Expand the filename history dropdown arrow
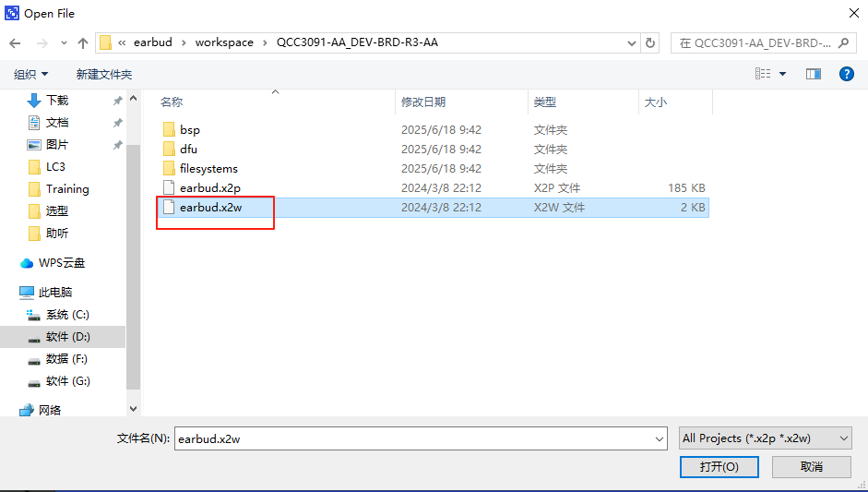This screenshot has height=492, width=868. (660, 438)
